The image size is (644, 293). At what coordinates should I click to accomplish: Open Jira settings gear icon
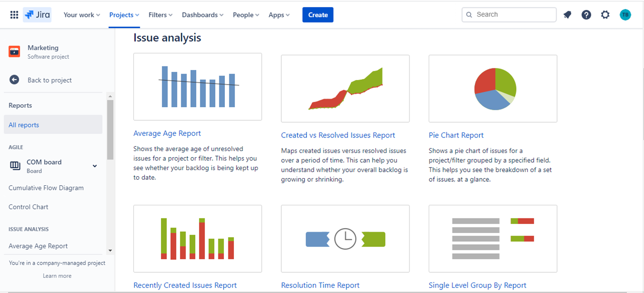pyautogui.click(x=605, y=15)
